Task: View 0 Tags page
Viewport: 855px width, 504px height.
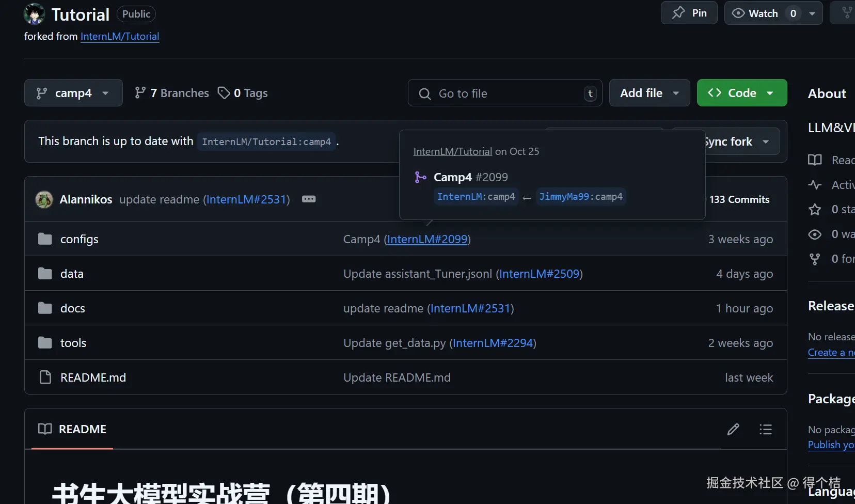Action: pos(243,93)
